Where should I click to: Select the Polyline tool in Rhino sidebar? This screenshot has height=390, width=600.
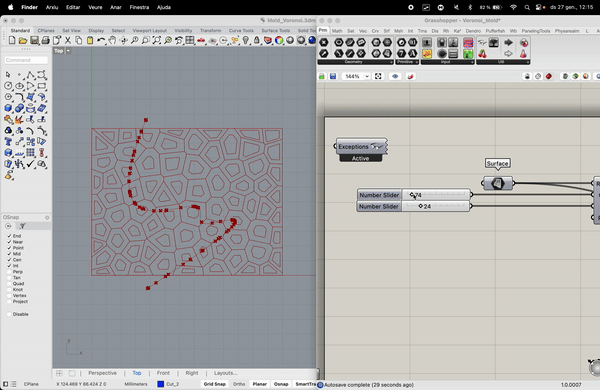point(31,75)
